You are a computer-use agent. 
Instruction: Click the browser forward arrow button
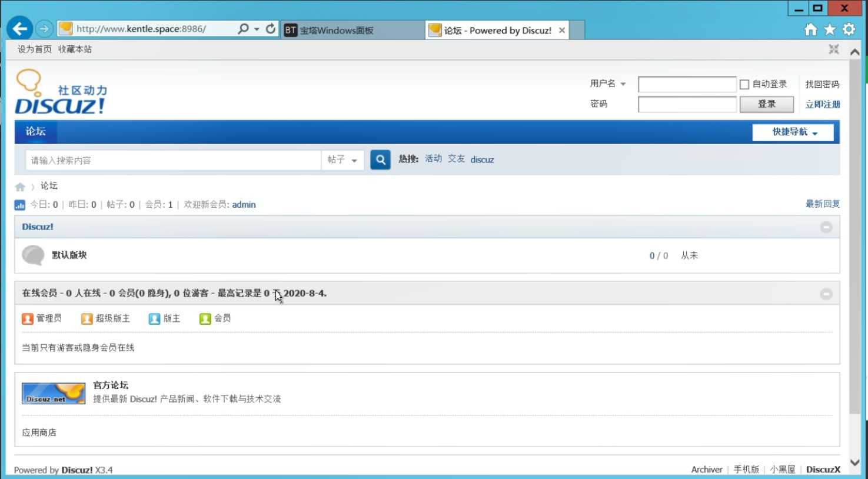44,28
